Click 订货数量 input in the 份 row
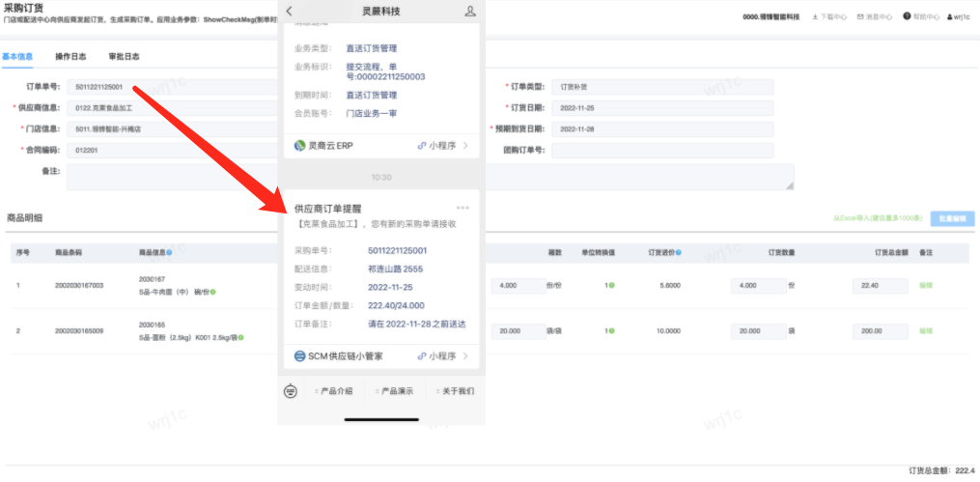Viewport: 980px width, 482px height. (759, 286)
